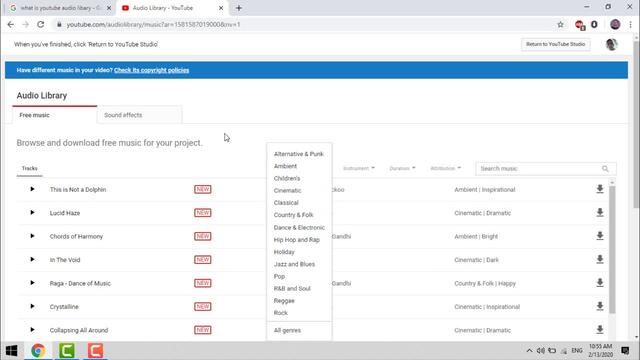This screenshot has width=640, height=360.
Task: Open the taskbar volume control
Action: [541, 351]
